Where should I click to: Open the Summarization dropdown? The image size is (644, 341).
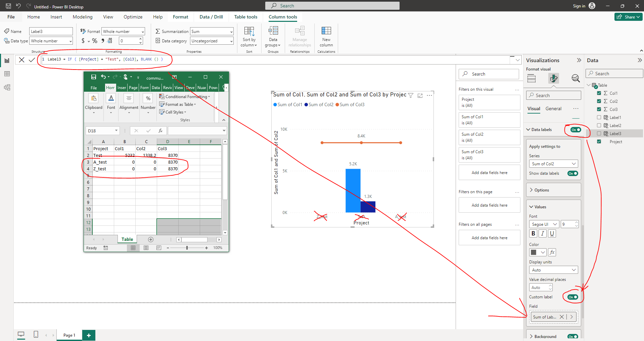212,31
